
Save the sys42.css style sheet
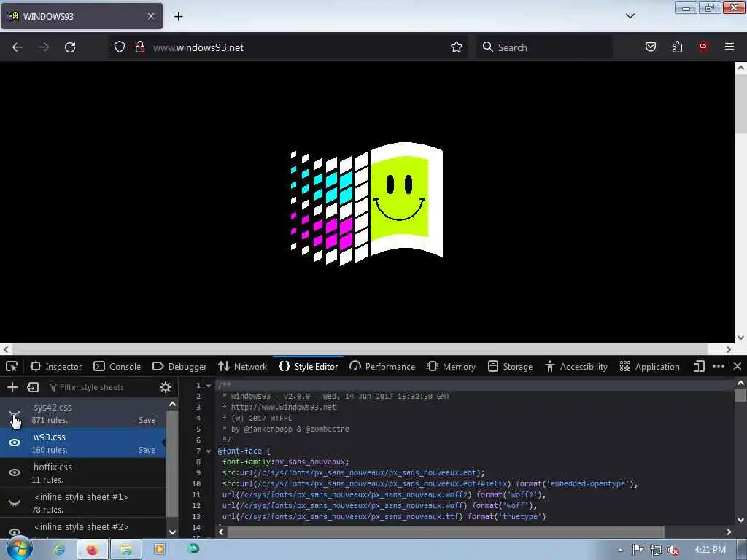point(147,421)
